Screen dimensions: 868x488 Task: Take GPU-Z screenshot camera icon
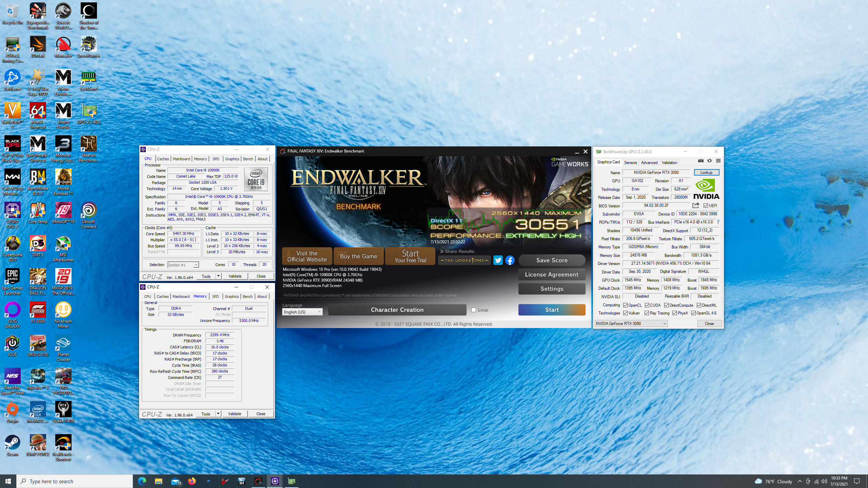[x=701, y=161]
